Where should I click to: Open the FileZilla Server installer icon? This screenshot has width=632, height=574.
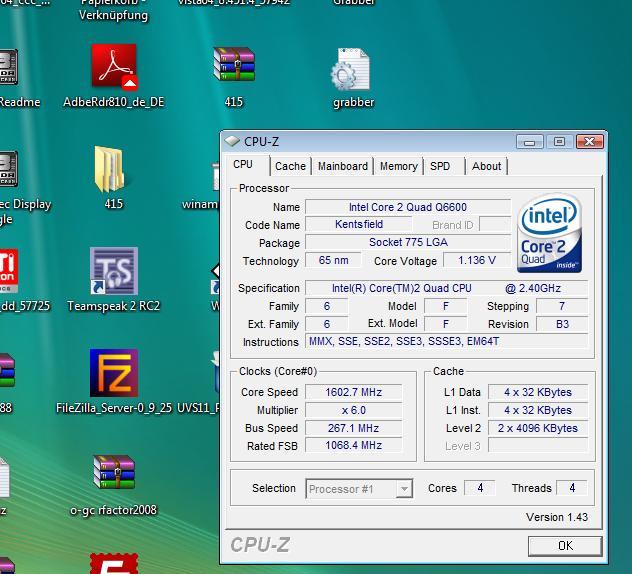click(113, 374)
